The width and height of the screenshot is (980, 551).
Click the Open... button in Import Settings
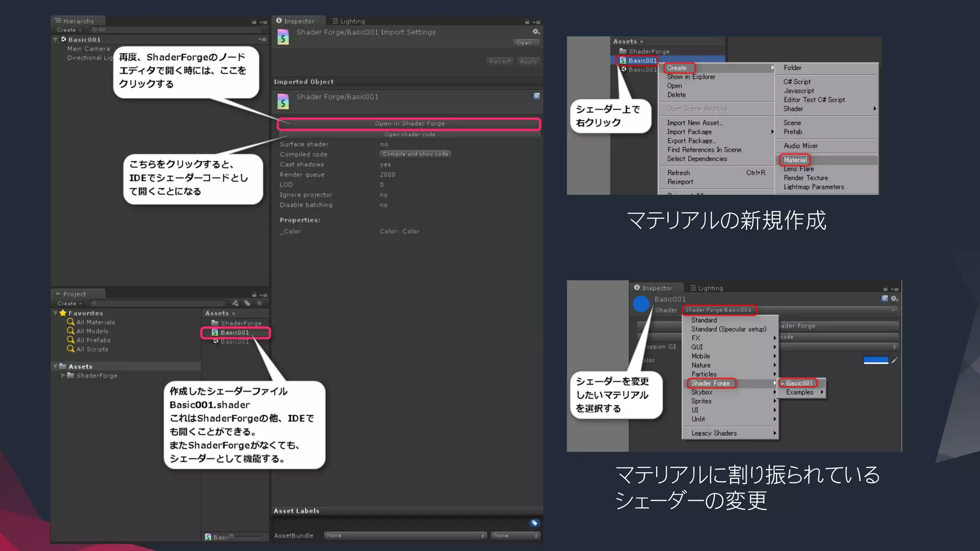[x=526, y=43]
